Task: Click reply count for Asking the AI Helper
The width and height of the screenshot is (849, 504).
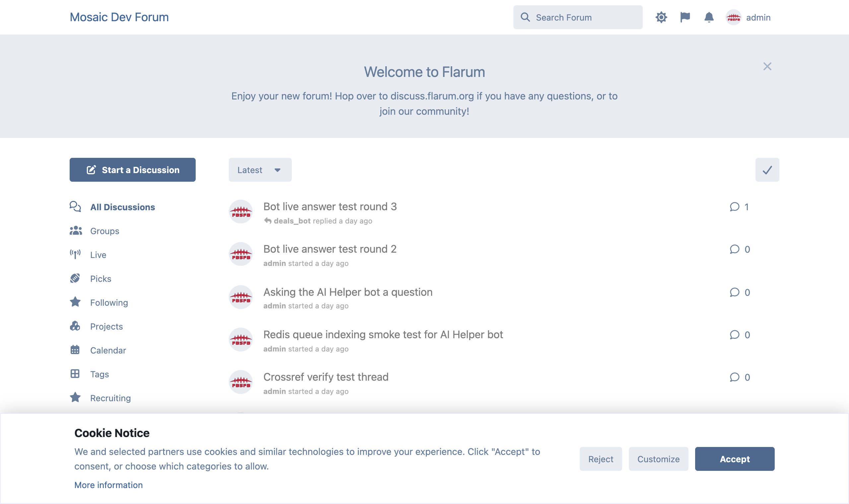Action: click(x=740, y=292)
